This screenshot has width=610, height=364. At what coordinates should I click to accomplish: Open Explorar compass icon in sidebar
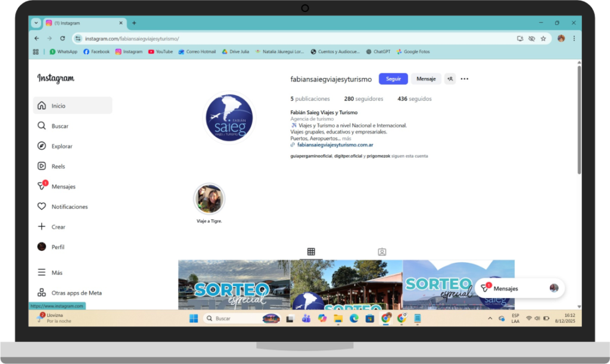coord(42,146)
